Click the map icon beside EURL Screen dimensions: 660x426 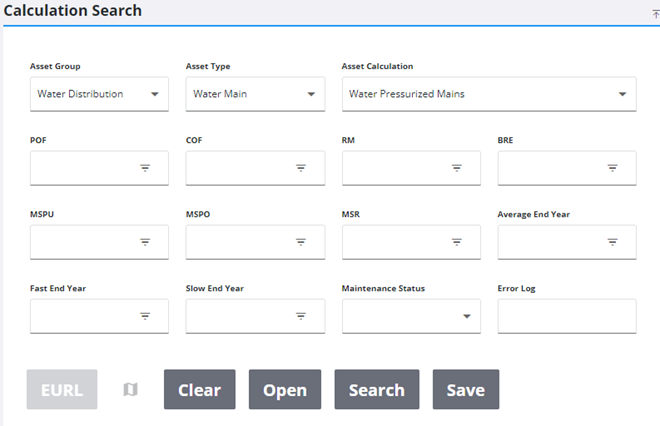click(x=130, y=390)
